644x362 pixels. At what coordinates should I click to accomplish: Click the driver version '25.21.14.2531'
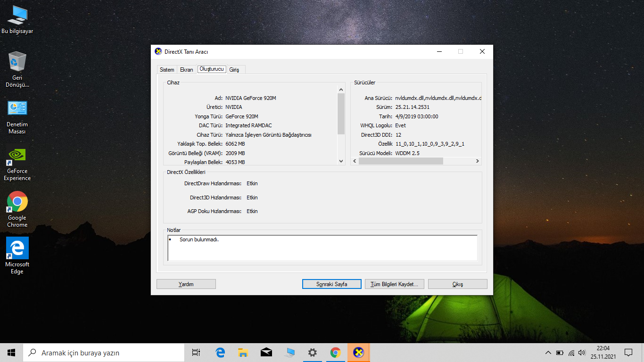tap(413, 107)
